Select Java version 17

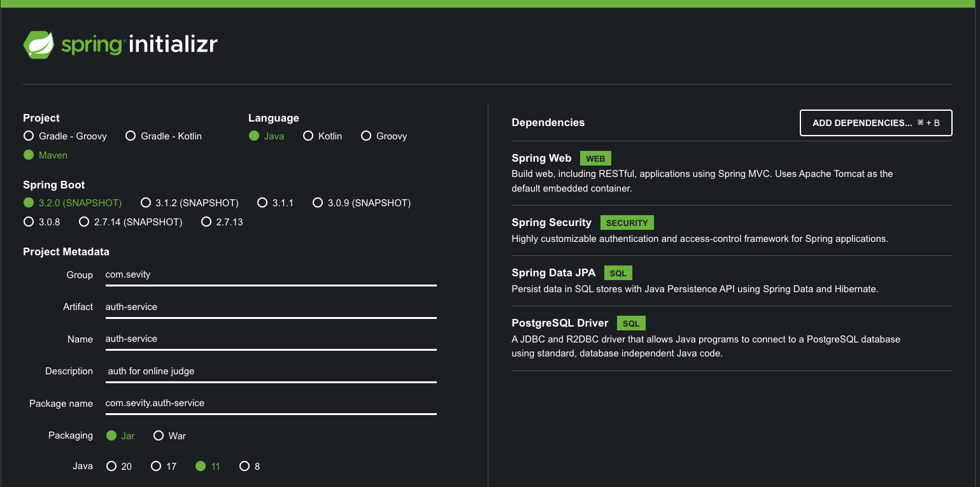point(164,467)
